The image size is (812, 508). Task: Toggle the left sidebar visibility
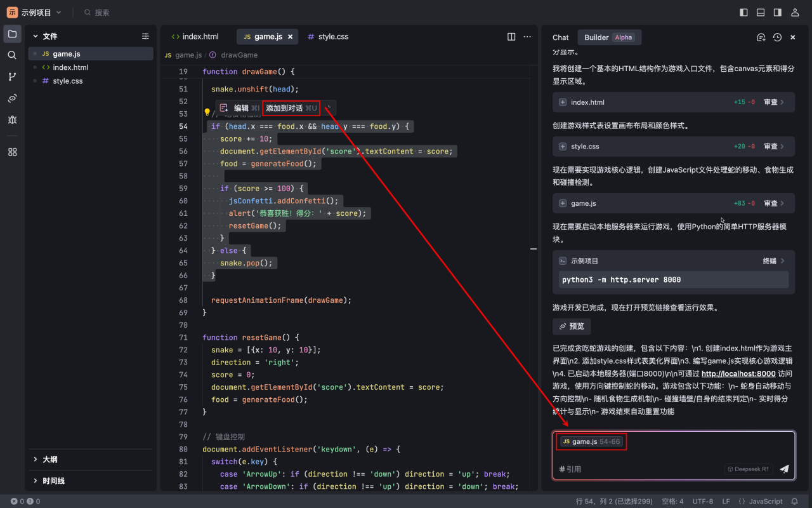tap(743, 12)
